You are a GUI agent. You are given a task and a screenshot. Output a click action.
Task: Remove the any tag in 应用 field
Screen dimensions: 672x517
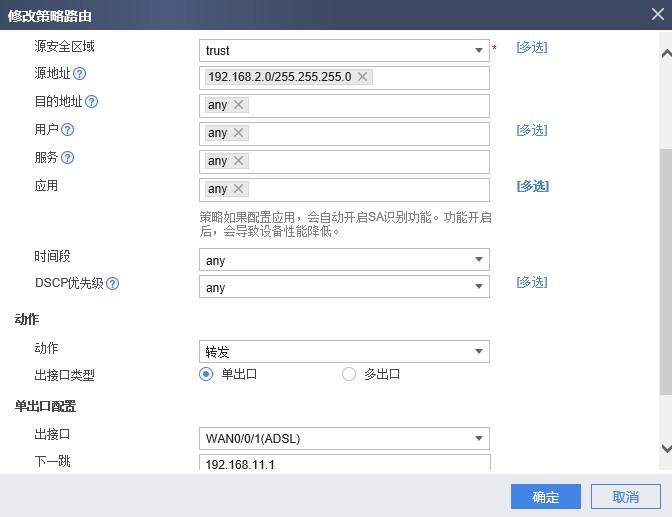click(x=238, y=189)
